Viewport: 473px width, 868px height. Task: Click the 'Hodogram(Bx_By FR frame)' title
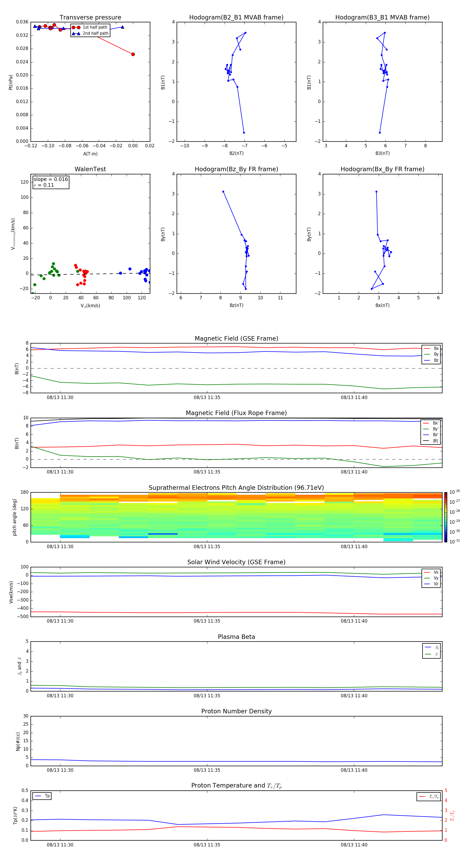click(382, 169)
